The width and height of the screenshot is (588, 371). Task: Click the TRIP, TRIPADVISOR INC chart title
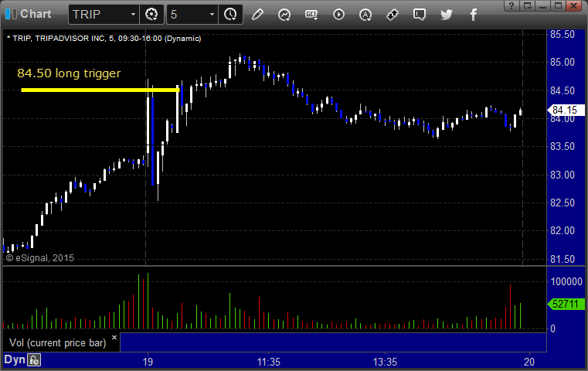pos(104,39)
